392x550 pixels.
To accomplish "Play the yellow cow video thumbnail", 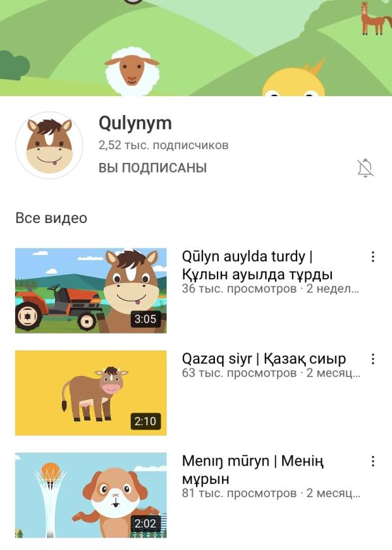I will pos(91,393).
